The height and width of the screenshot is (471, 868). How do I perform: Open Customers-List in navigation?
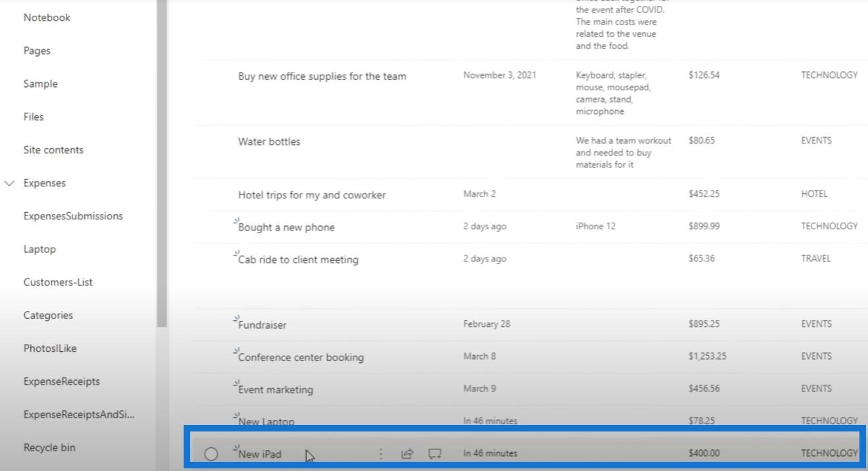pyautogui.click(x=58, y=282)
